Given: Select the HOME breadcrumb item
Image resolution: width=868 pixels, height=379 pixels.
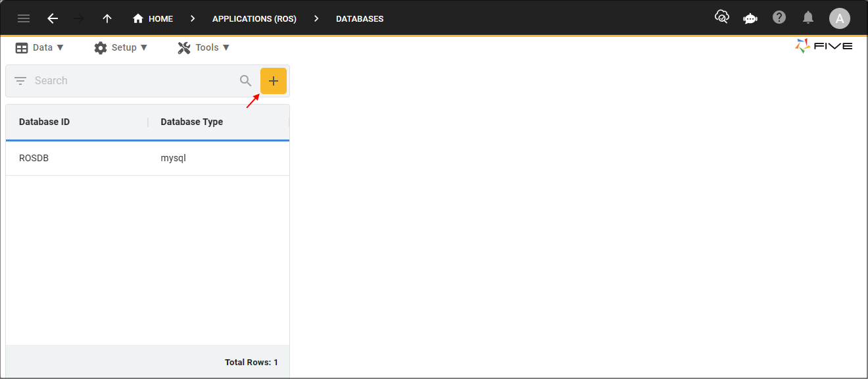Looking at the screenshot, I should 153,18.
